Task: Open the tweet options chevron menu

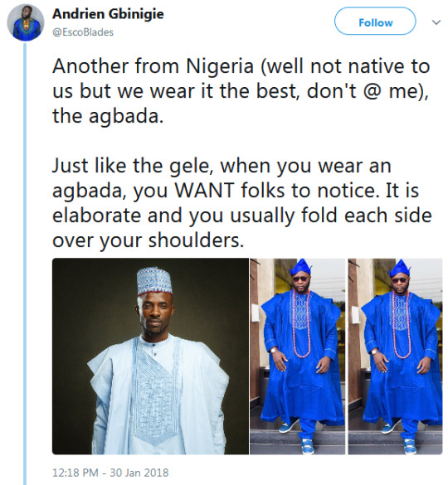Action: [436, 22]
